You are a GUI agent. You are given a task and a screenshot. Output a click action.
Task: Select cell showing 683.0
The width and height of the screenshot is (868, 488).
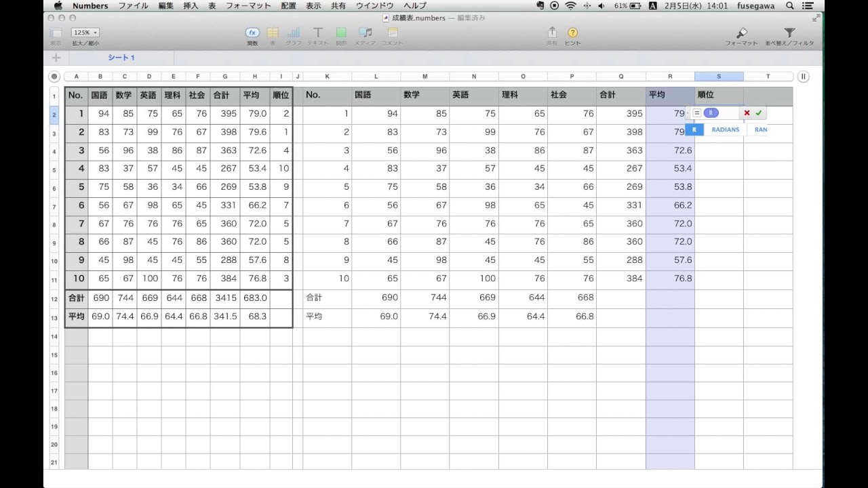(255, 298)
